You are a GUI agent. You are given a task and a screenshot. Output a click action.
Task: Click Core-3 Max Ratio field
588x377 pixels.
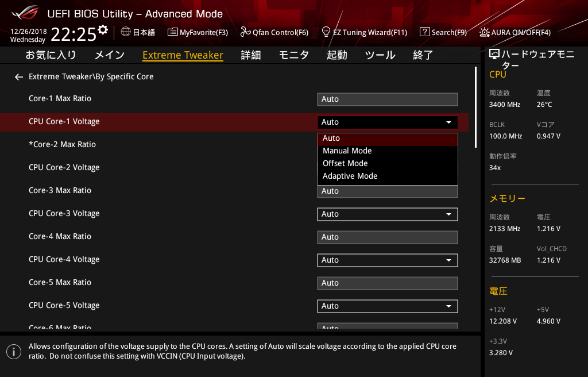(388, 191)
